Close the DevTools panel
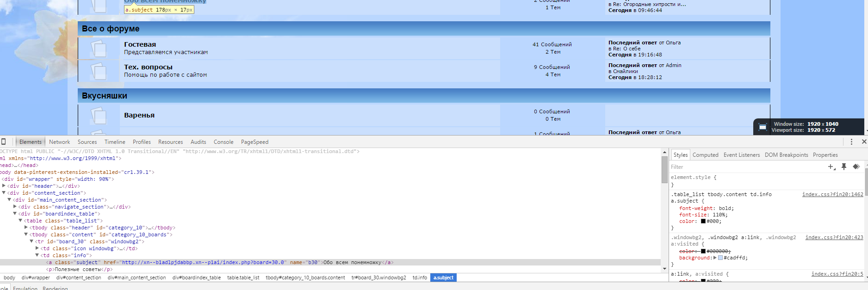This screenshot has height=290, width=868. point(864,142)
